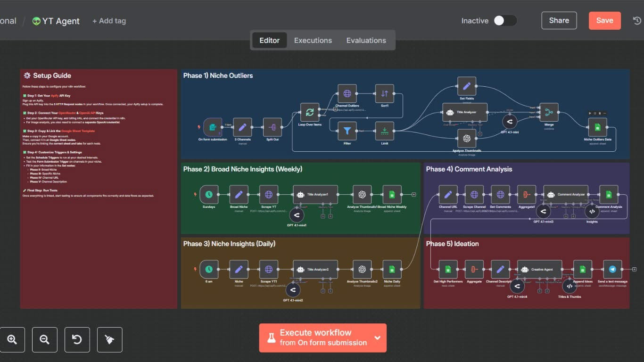644x362 pixels.
Task: Open the Analyze Thumbnails1 node
Action: (362, 194)
